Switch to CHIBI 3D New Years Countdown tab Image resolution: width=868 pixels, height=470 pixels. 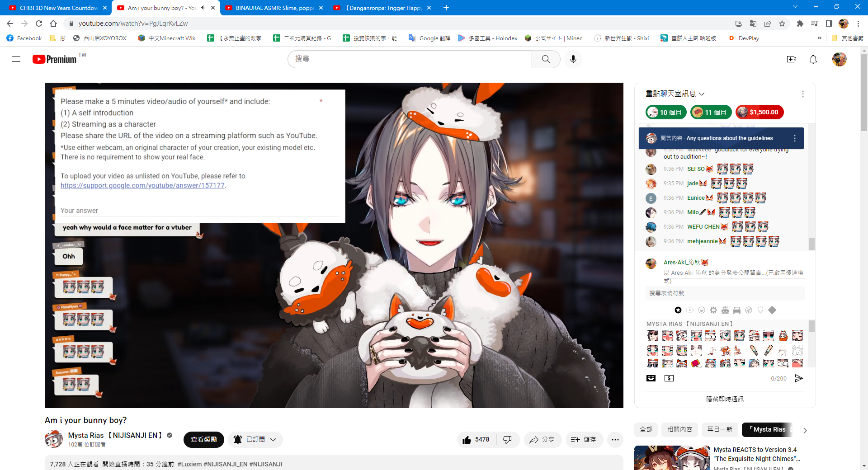(58, 8)
